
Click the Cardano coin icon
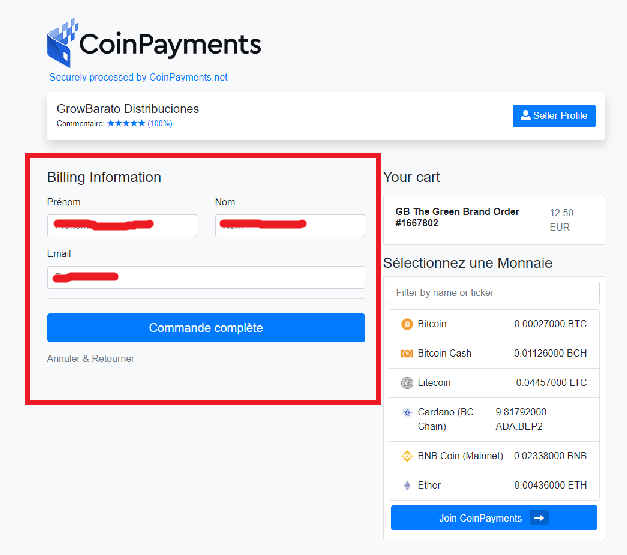pyautogui.click(x=407, y=413)
